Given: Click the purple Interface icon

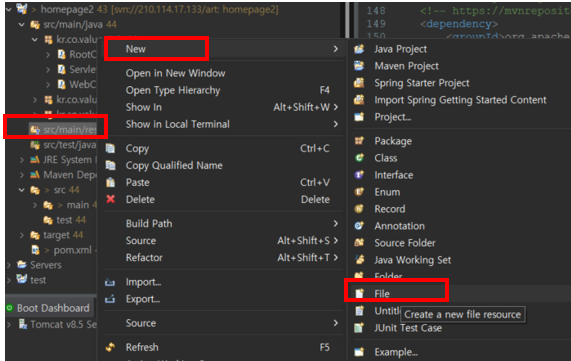Looking at the screenshot, I should coord(359,175).
